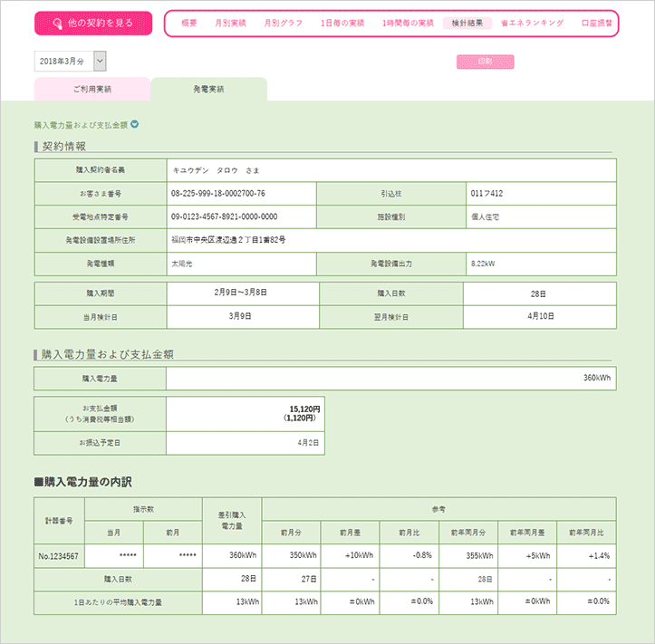Image resolution: width=655 pixels, height=644 pixels.
Task: Click the pink 印刷 print button
Action: (x=485, y=62)
